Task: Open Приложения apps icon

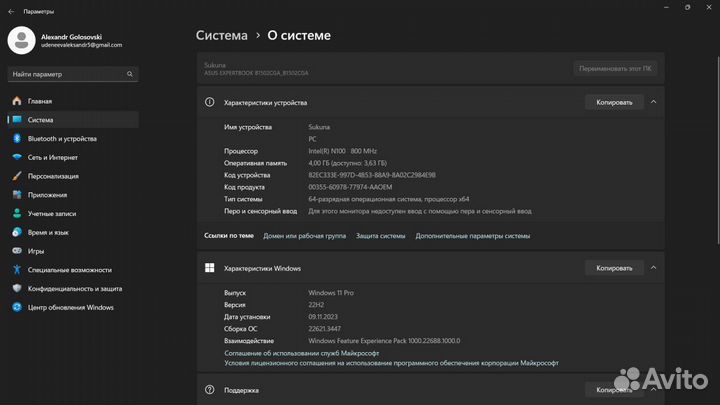Action: pos(17,195)
